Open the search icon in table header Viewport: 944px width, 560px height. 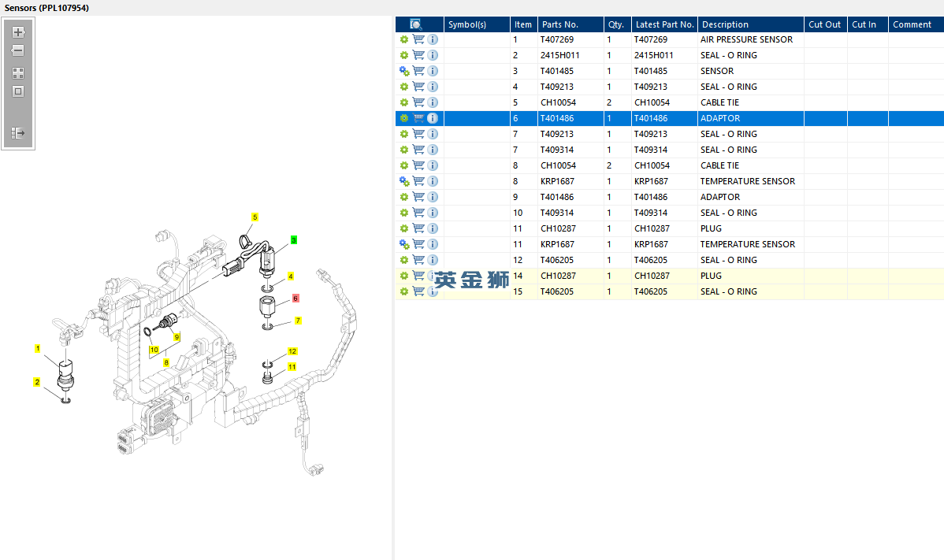(x=416, y=24)
